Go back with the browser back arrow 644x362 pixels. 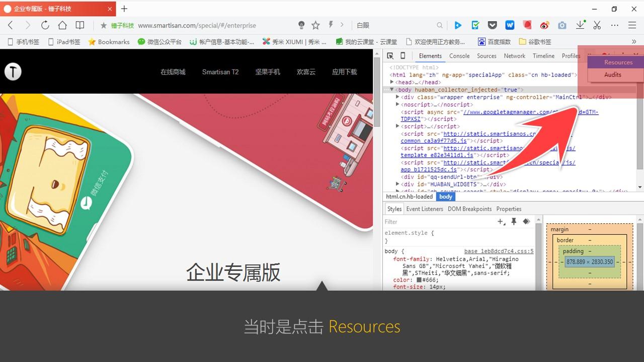tap(11, 25)
